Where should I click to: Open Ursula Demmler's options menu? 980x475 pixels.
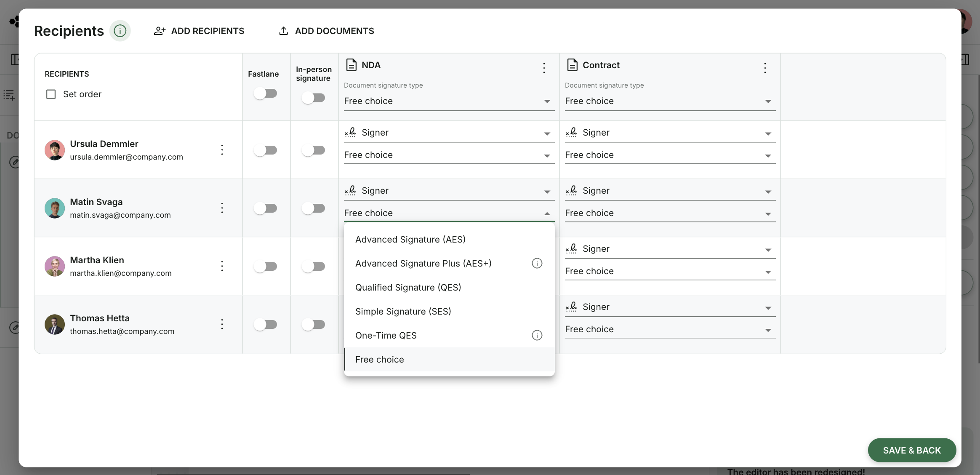tap(222, 149)
